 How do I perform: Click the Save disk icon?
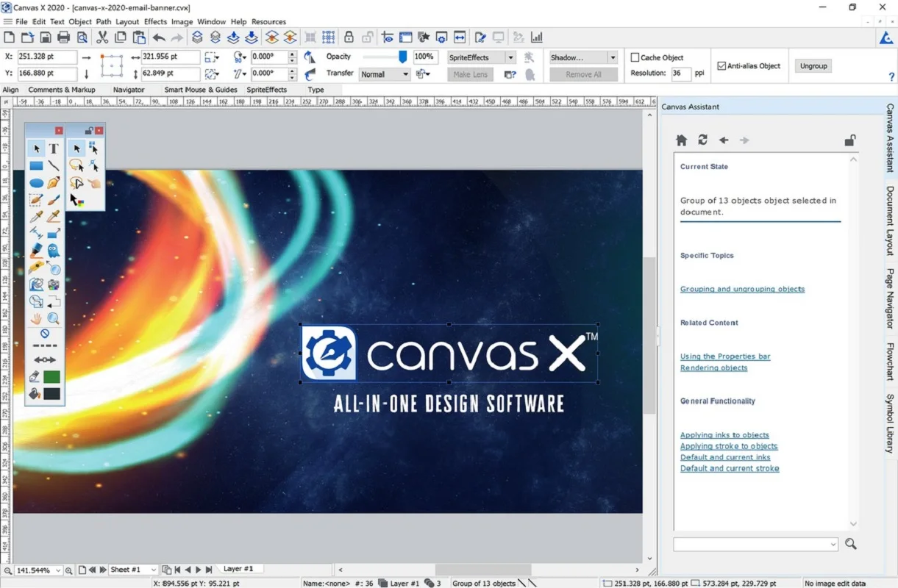[46, 37]
